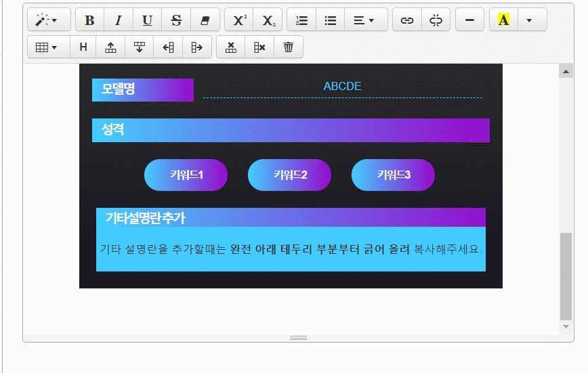Insert an ordered numbered list
Screen dimensions: 588x373
point(301,20)
